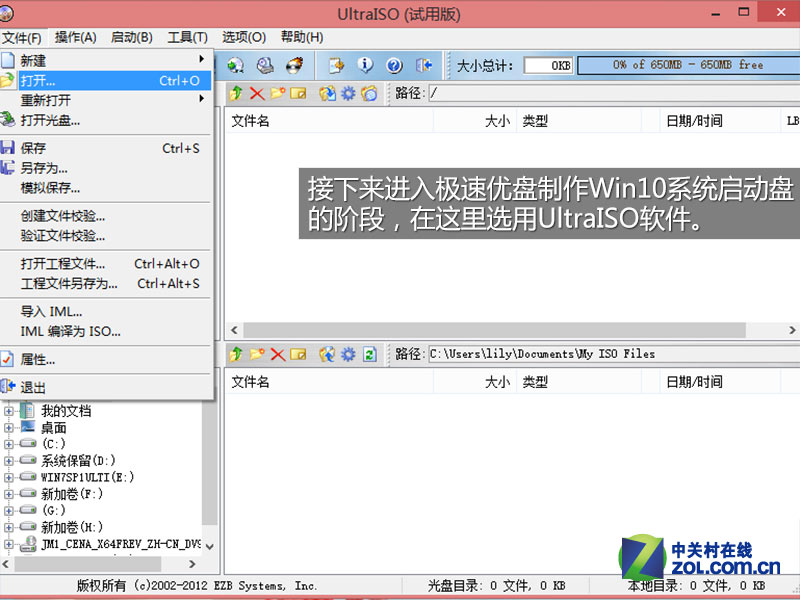Open the 帮助(H) menu
The width and height of the screenshot is (800, 600).
pos(302,38)
